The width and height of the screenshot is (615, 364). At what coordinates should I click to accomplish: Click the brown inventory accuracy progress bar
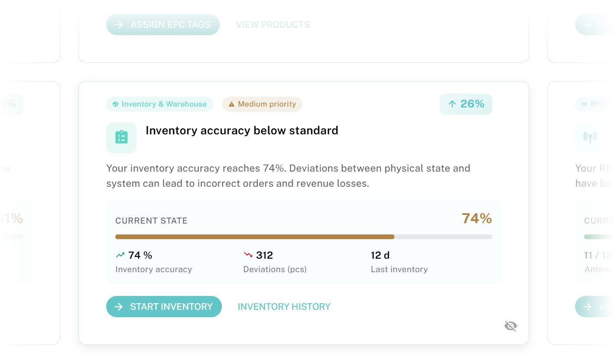point(255,237)
